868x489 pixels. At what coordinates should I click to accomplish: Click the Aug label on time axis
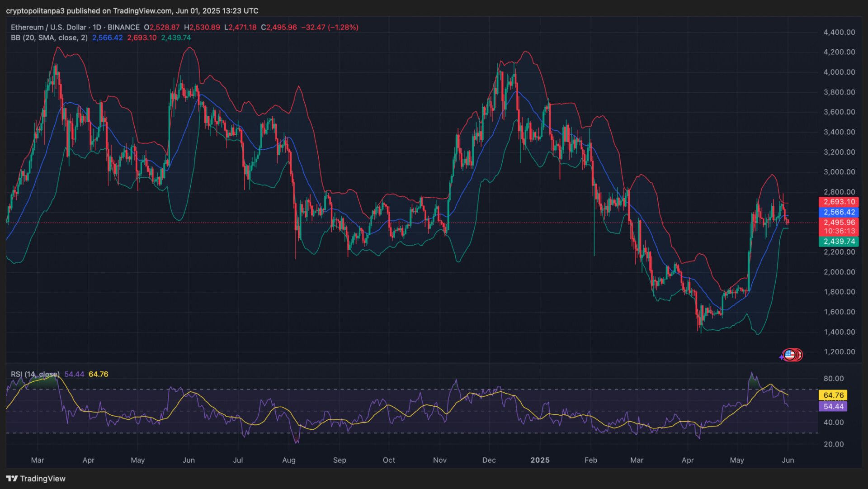[x=288, y=460]
